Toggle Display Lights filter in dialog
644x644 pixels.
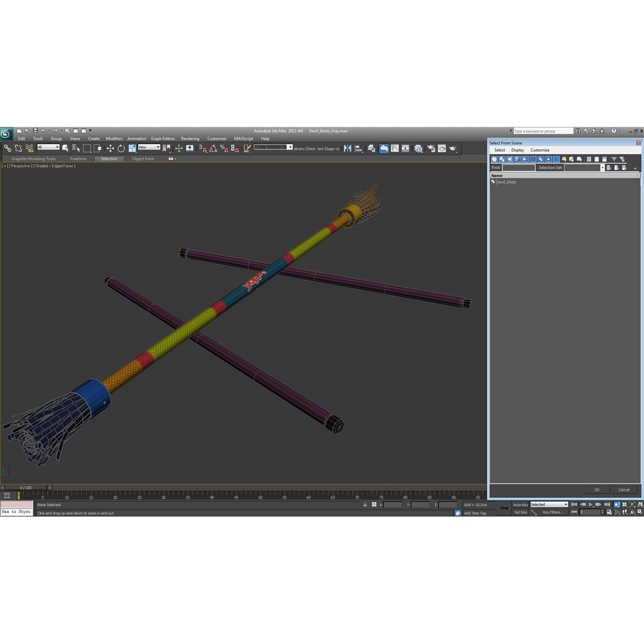pyautogui.click(x=510, y=159)
